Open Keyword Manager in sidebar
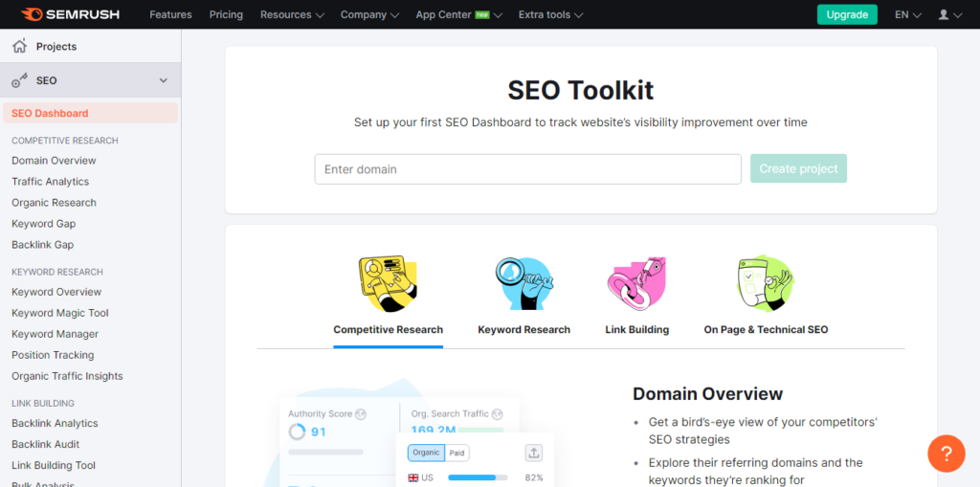This screenshot has height=487, width=980. pos(55,334)
